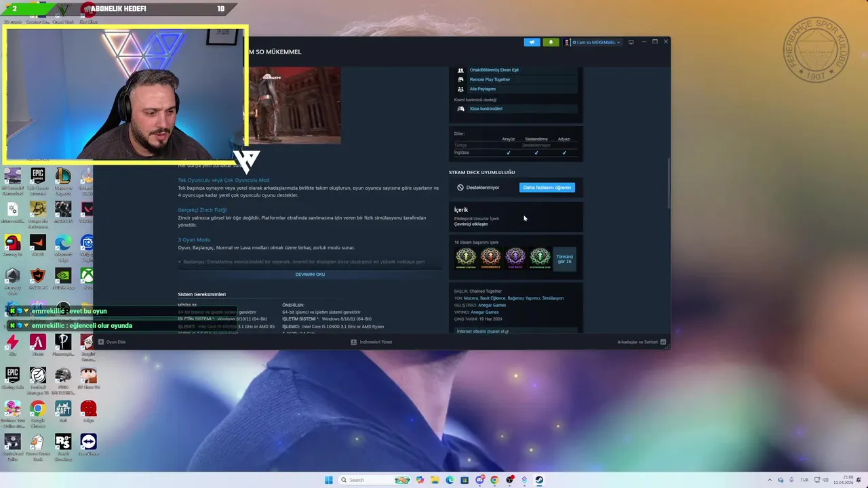The width and height of the screenshot is (868, 488).
Task: Open 'Arkadaşlar ve Sohbet' friends panel
Action: tap(642, 342)
